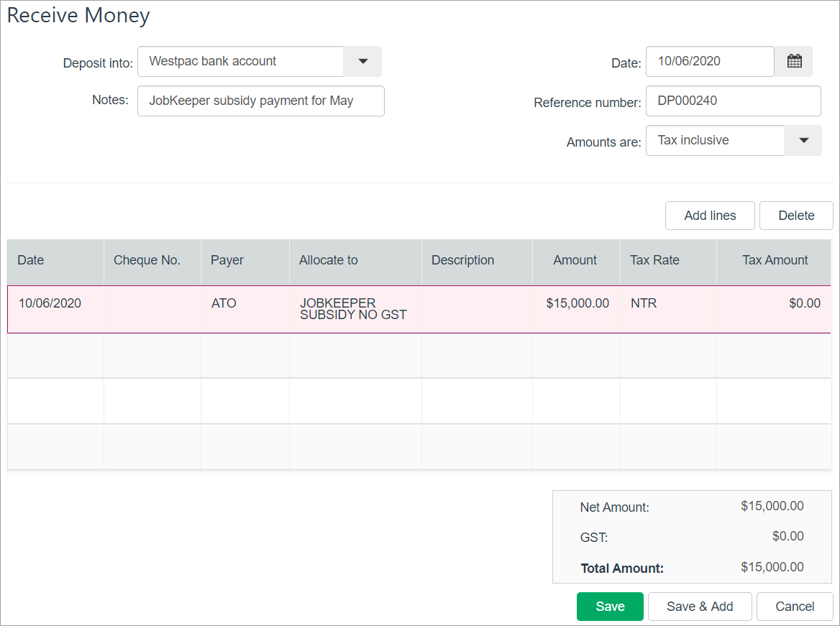Click the NTR tax rate cell
The image size is (840, 626).
click(668, 310)
